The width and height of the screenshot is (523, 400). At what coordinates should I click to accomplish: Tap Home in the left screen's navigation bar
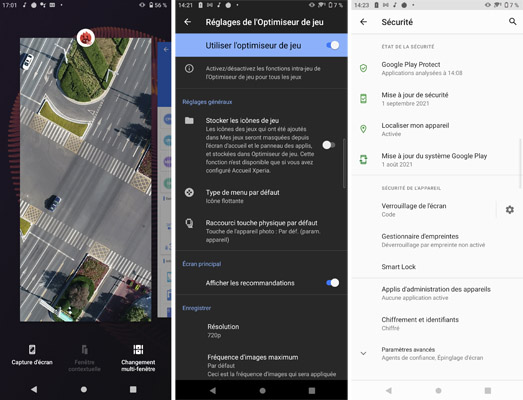pos(84,389)
